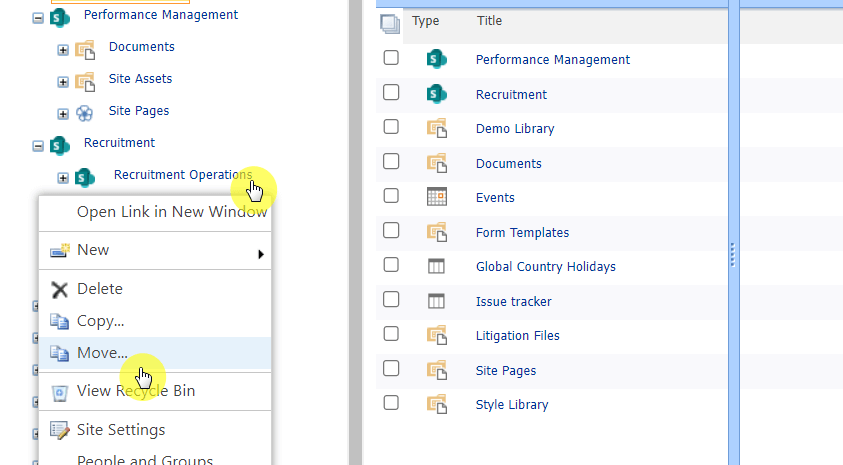This screenshot has width=843, height=465.
Task: Click the dotted grip on the blue splitter
Action: click(x=733, y=255)
